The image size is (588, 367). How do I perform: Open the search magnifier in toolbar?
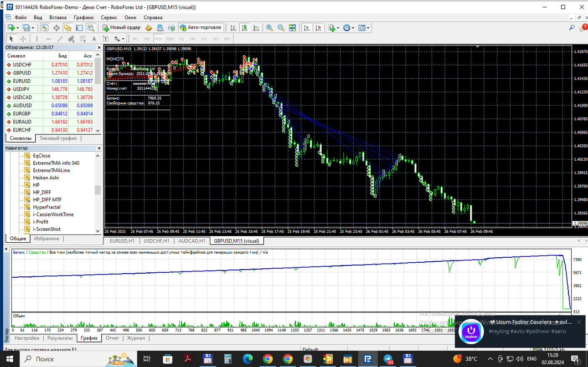click(572, 28)
